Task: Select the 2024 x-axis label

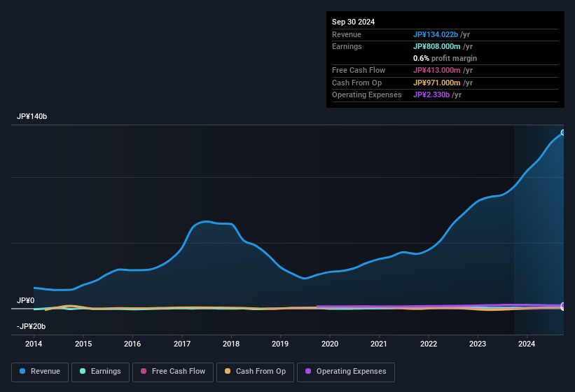Action: click(x=527, y=344)
